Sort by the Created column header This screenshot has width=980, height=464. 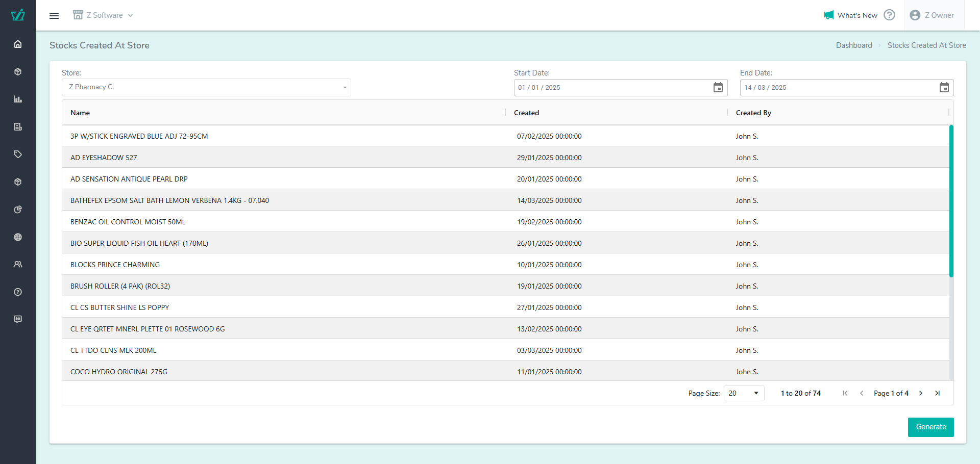pos(526,113)
